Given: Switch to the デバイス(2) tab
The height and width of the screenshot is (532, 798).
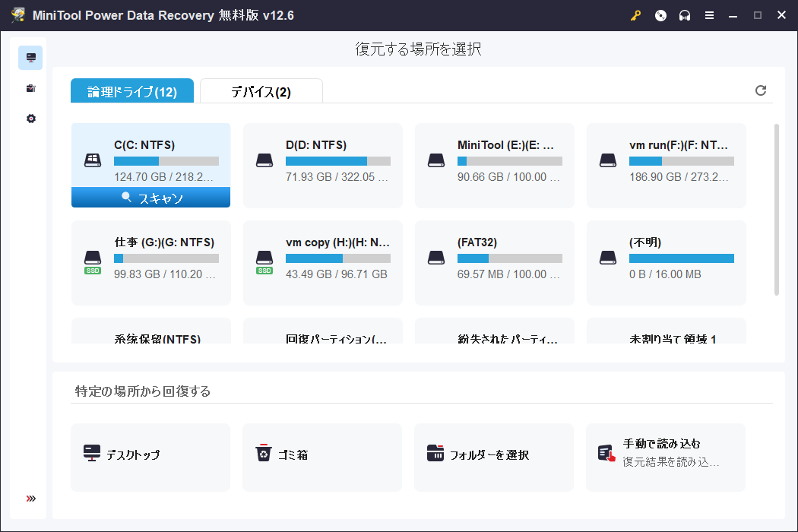Looking at the screenshot, I should (x=261, y=90).
